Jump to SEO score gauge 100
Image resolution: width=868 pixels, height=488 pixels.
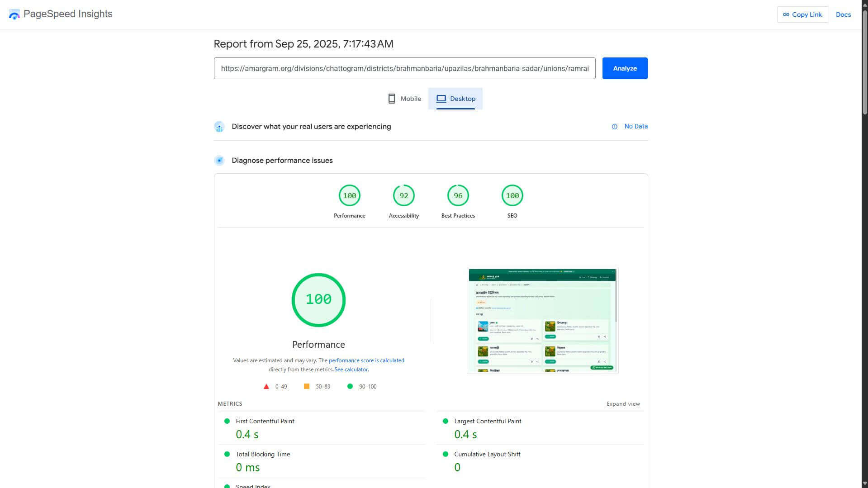click(x=512, y=195)
